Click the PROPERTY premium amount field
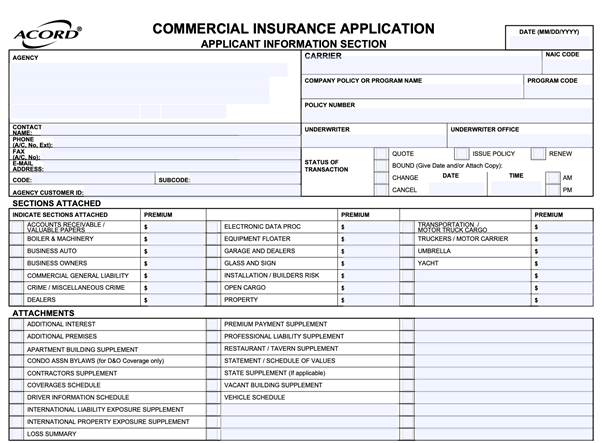 [x=370, y=300]
